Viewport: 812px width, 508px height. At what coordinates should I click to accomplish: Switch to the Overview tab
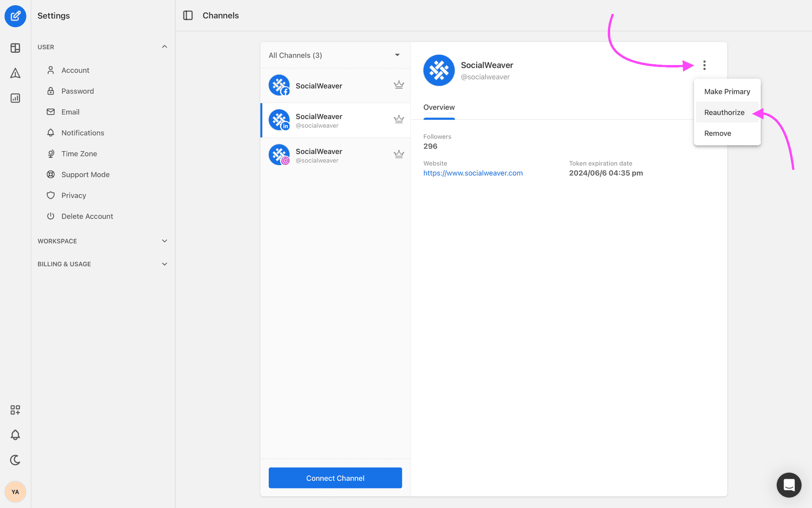(x=439, y=107)
